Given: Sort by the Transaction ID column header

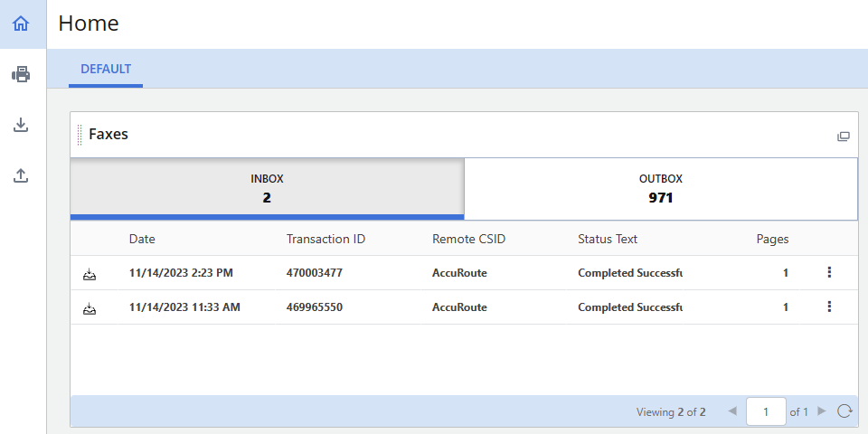Looking at the screenshot, I should coord(325,239).
